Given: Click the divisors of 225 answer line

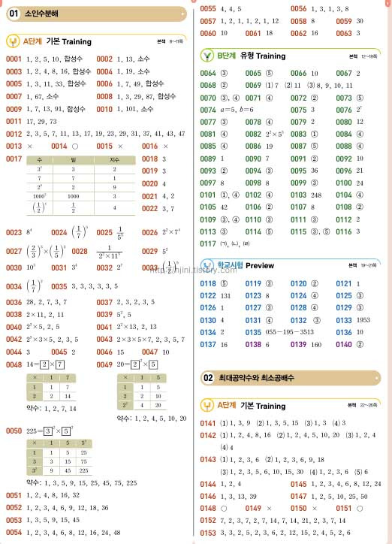Looking at the screenshot, I should [x=82, y=483].
